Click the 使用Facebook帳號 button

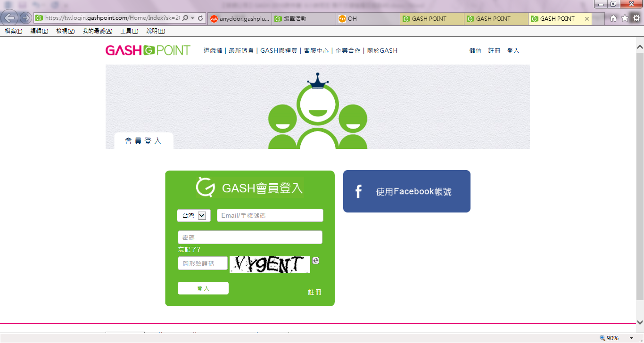tap(407, 191)
